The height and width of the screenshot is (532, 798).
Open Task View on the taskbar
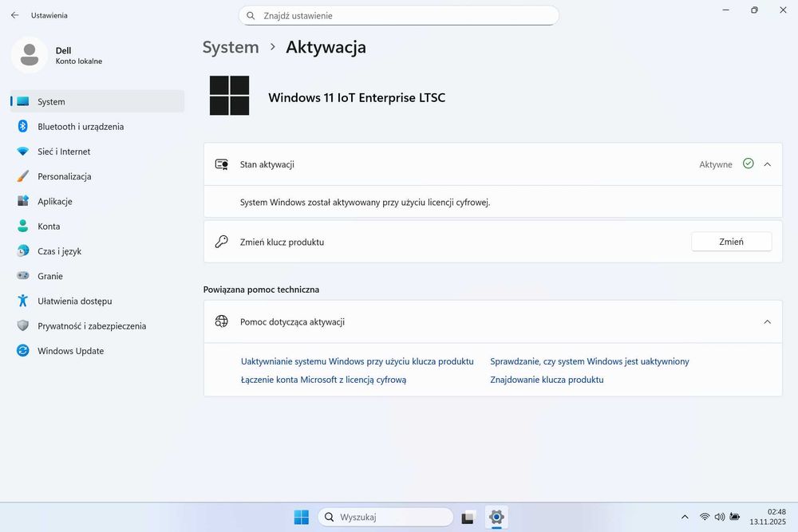[x=468, y=518]
